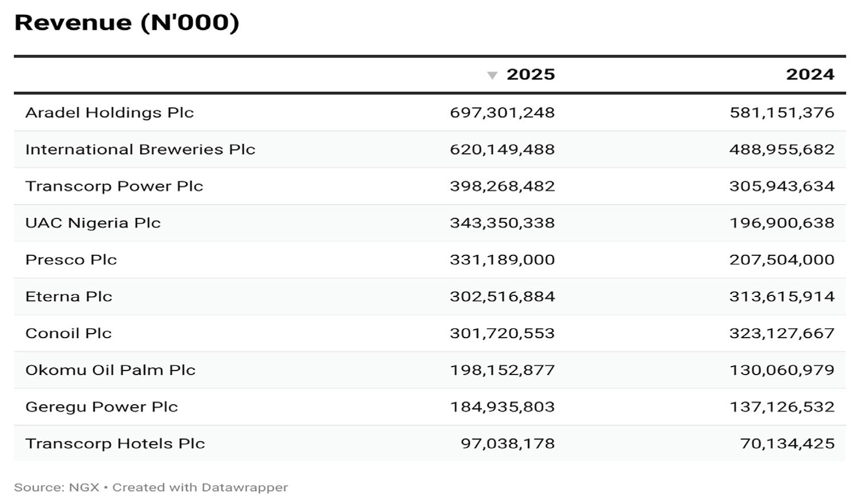860x504 pixels.
Task: Open the Created with Datawrapper link
Action: click(200, 487)
